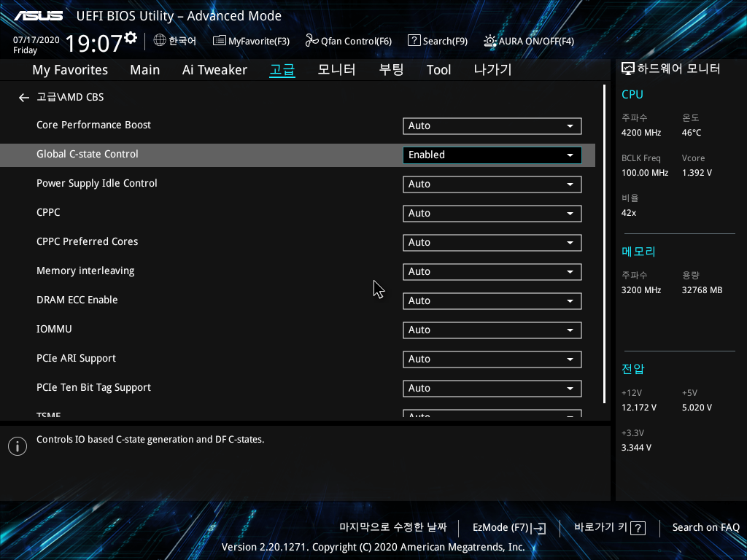Click the memory 32768 MB value
The width and height of the screenshot is (747, 560).
click(702, 290)
